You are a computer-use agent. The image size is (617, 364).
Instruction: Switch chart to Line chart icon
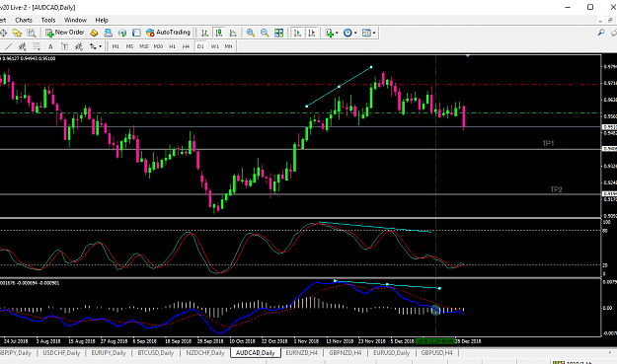(233, 33)
